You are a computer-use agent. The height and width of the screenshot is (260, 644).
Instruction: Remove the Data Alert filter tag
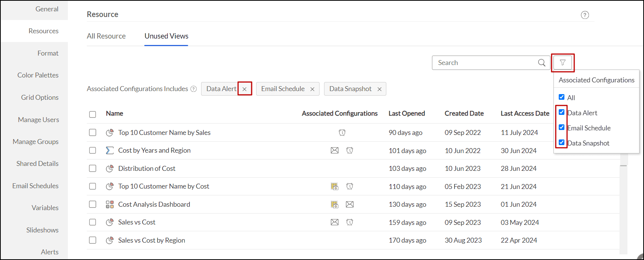pyautogui.click(x=244, y=89)
